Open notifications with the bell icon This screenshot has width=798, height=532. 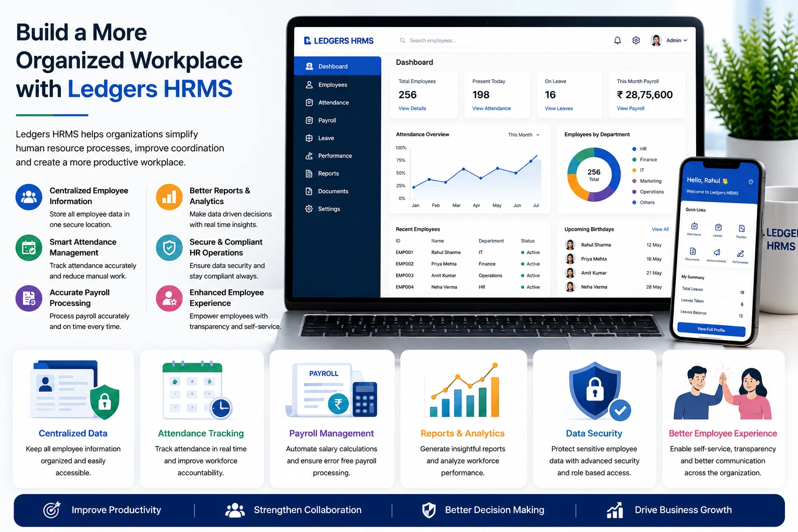[617, 41]
